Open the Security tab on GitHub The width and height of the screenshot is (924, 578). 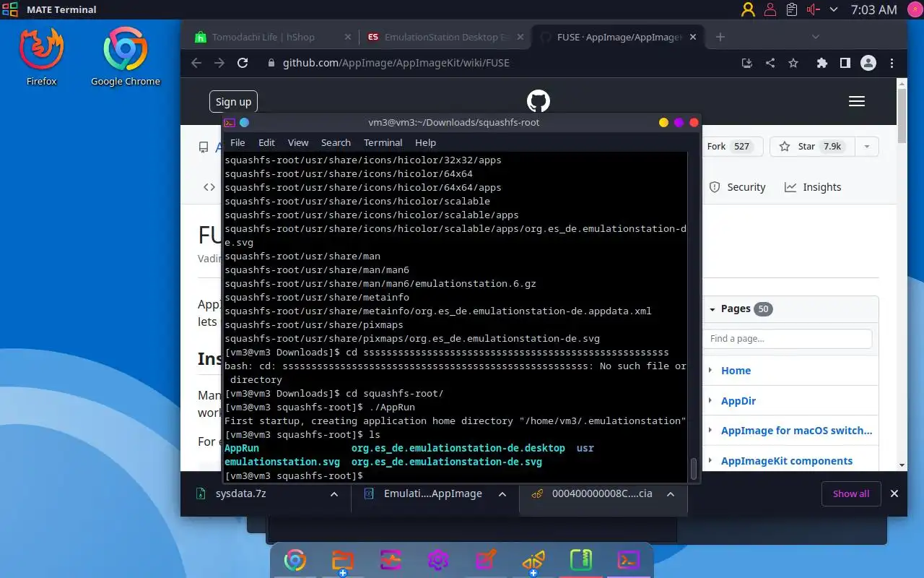pyautogui.click(x=737, y=187)
